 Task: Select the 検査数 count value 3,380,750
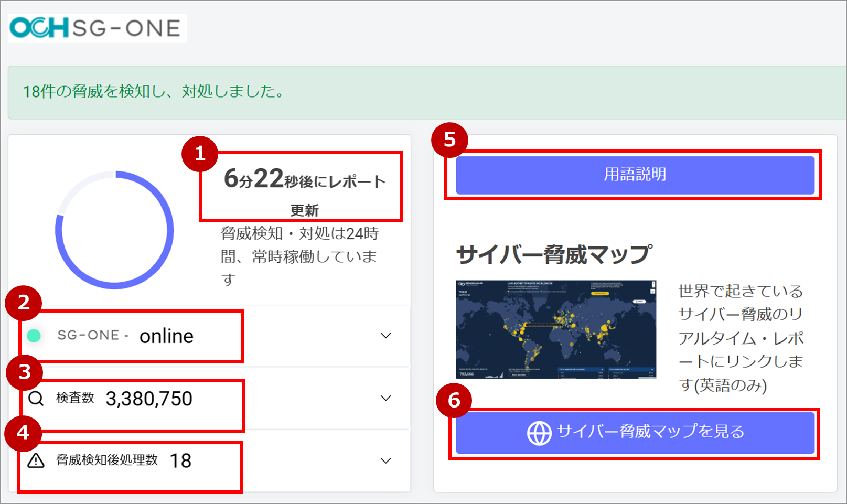149,399
